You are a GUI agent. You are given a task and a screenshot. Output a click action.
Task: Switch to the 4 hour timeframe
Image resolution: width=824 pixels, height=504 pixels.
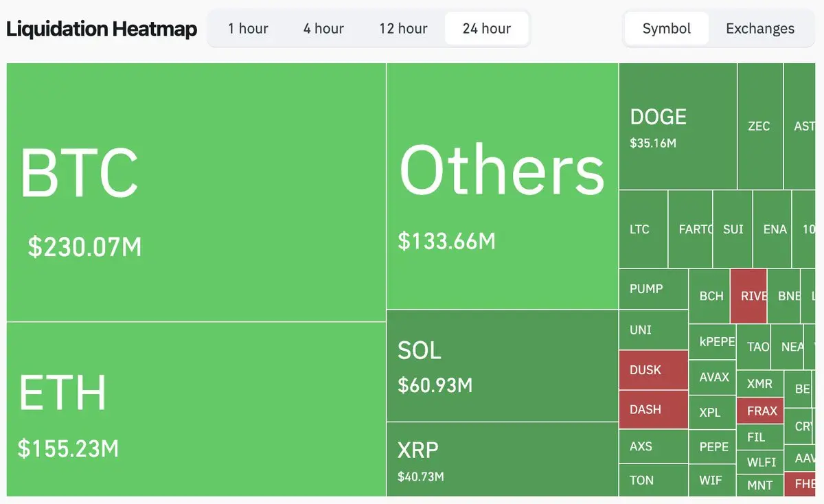click(323, 28)
